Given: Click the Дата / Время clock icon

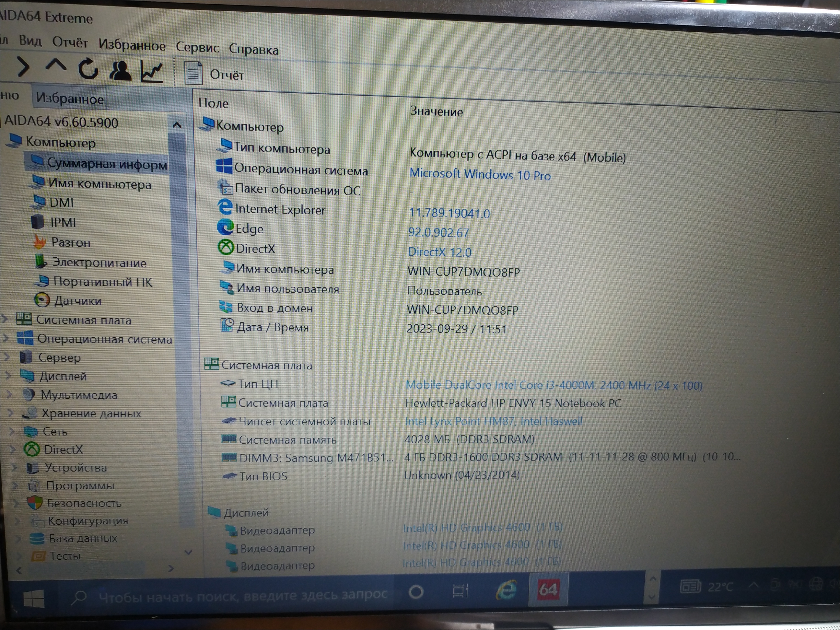Looking at the screenshot, I should [x=227, y=325].
